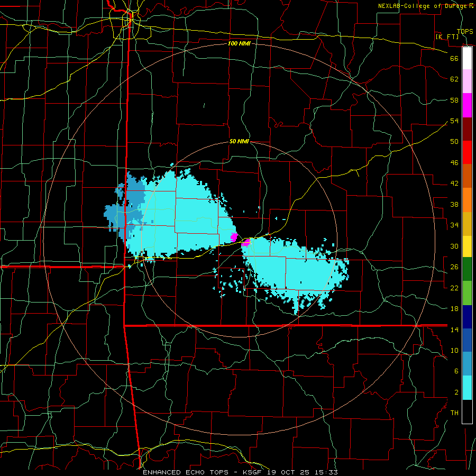Click the TH legend label
This screenshot has width=476, height=476.
pyautogui.click(x=454, y=413)
